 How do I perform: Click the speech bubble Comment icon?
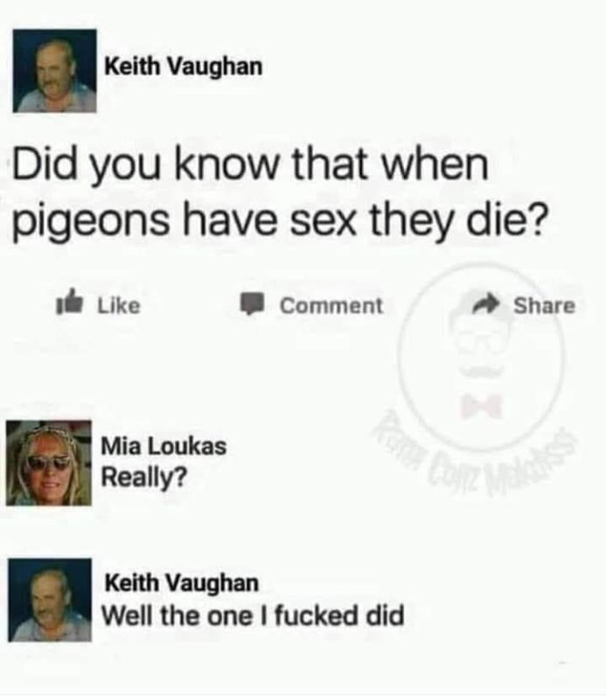click(x=253, y=304)
